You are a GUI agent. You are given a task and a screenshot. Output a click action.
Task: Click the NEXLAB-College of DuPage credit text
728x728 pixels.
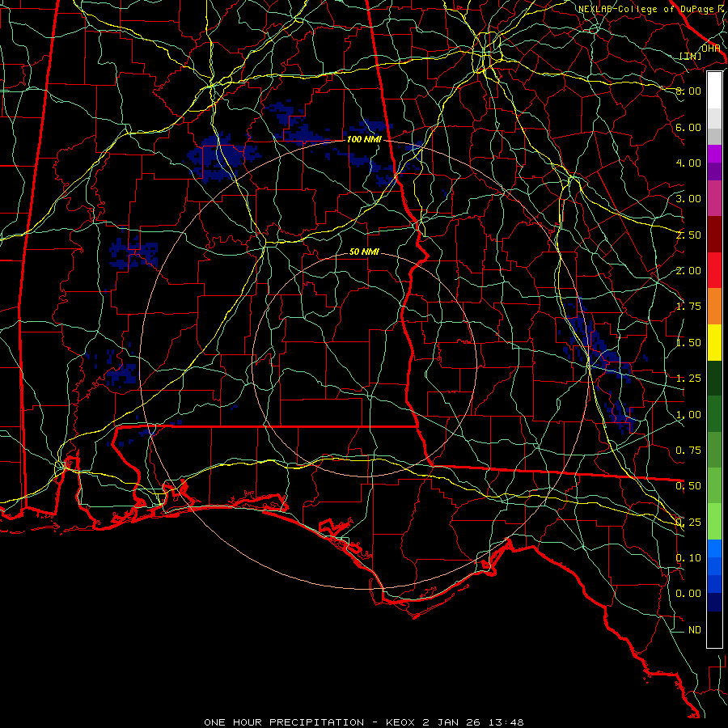pyautogui.click(x=650, y=9)
